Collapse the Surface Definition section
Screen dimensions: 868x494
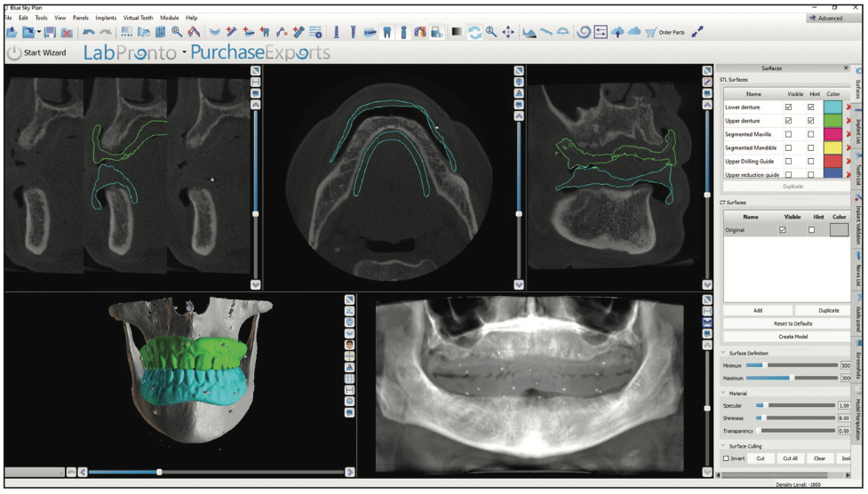[723, 353]
